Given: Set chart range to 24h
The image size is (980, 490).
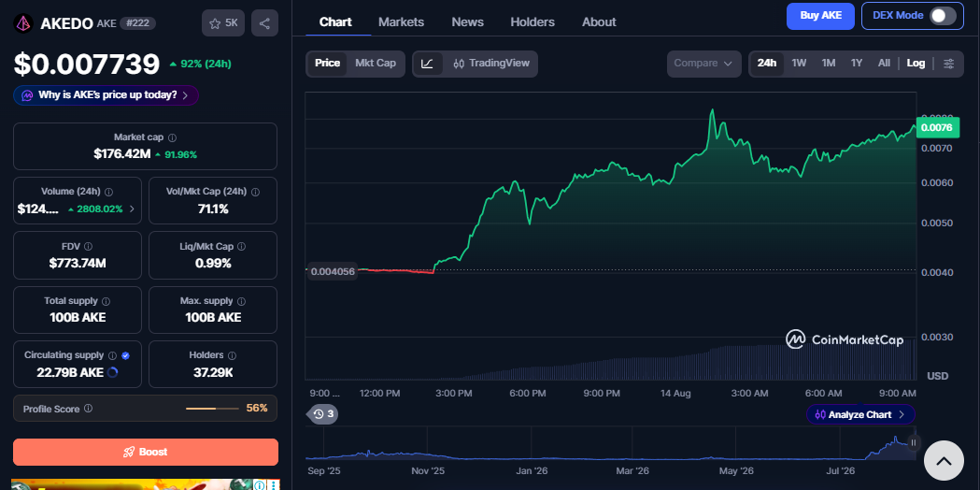Looking at the screenshot, I should pyautogui.click(x=767, y=64).
